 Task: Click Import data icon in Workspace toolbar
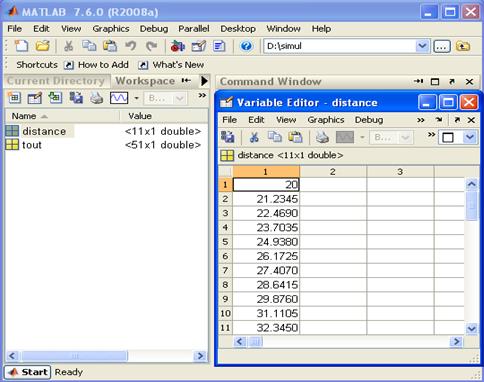point(55,98)
